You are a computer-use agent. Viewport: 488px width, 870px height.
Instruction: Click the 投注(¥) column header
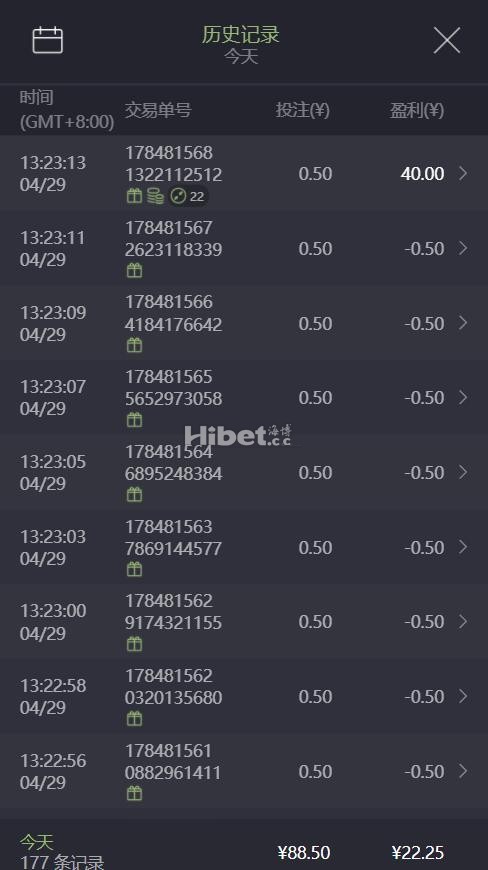tap(303, 110)
